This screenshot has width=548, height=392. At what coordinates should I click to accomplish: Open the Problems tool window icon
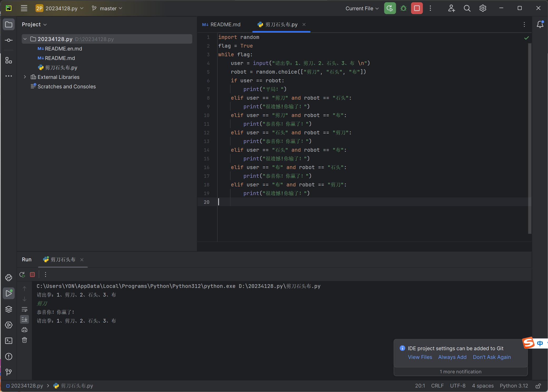click(9, 357)
